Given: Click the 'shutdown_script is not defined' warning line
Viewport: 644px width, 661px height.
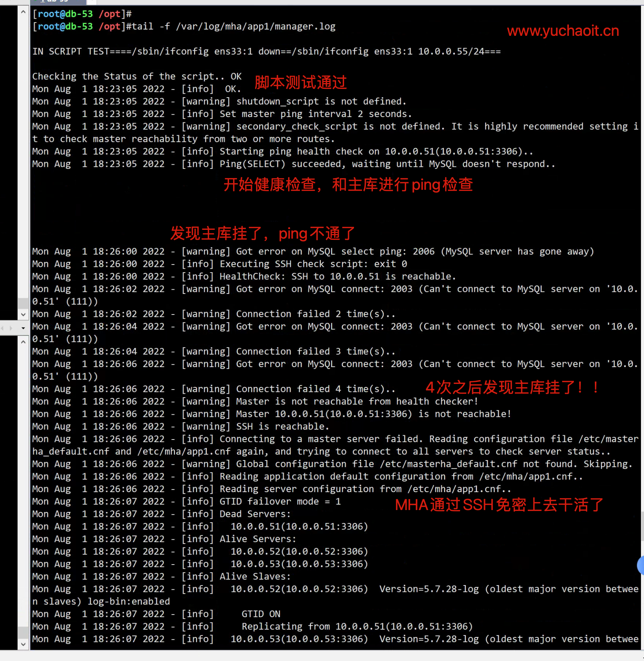Looking at the screenshot, I should pos(321,101).
